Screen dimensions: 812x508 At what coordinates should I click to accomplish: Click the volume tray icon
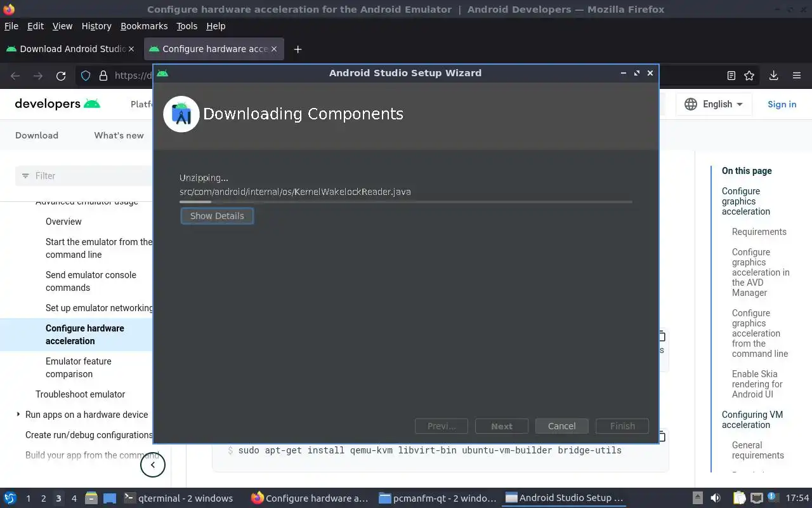pos(716,498)
